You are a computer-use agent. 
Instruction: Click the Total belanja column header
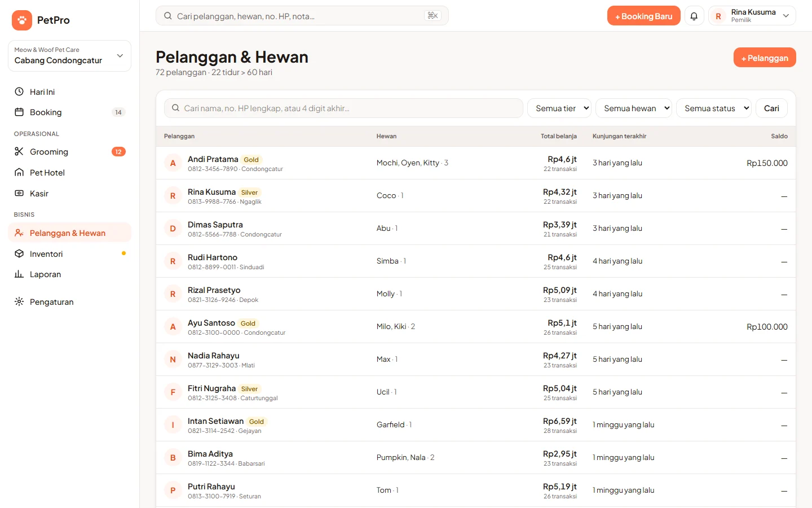tap(558, 136)
